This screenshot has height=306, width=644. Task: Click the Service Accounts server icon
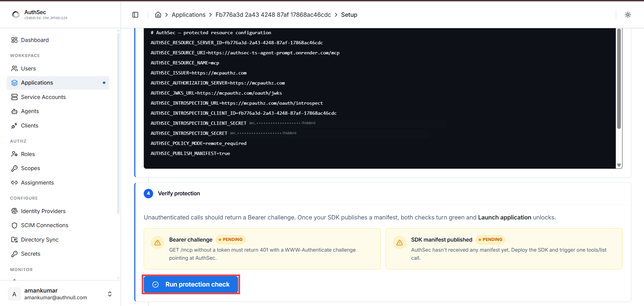click(14, 97)
